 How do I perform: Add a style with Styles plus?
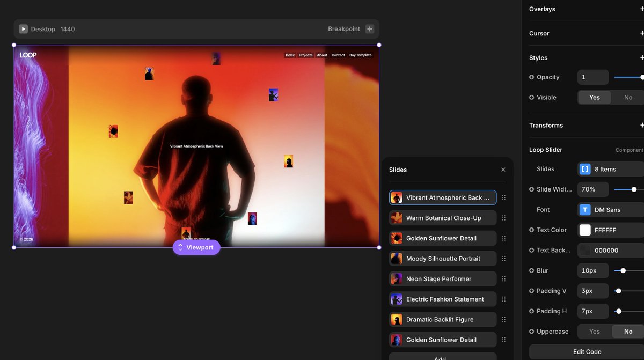[642, 58]
